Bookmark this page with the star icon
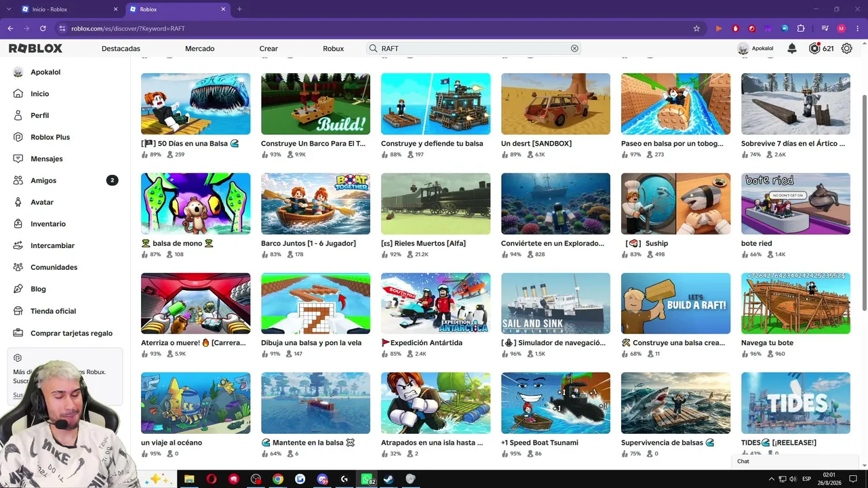 coord(696,28)
